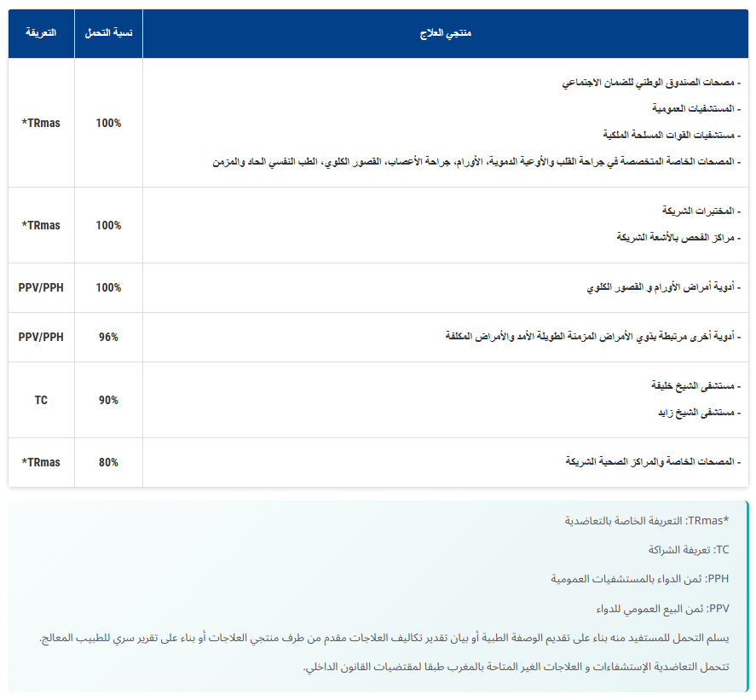This screenshot has width=756, height=700.
Task: Click the 'المستشفيات العمومية' line
Action: 695,109
